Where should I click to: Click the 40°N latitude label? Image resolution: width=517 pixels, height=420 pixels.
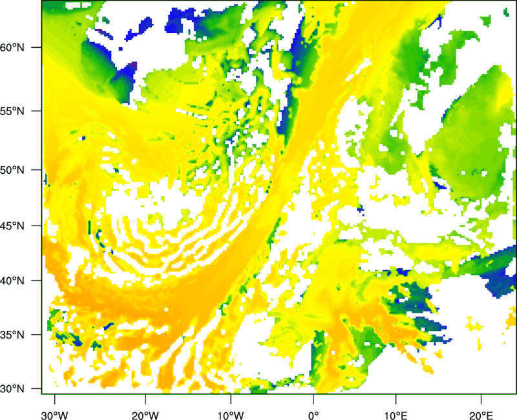(12, 281)
